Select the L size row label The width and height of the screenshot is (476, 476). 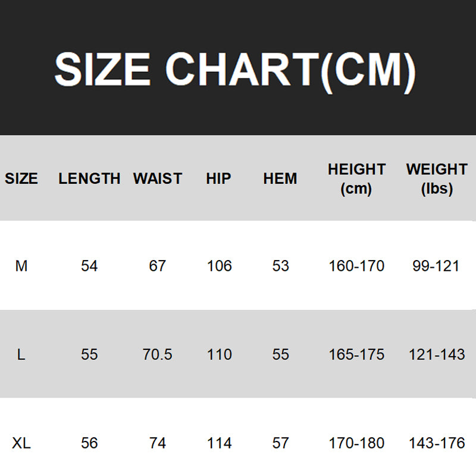(21, 355)
